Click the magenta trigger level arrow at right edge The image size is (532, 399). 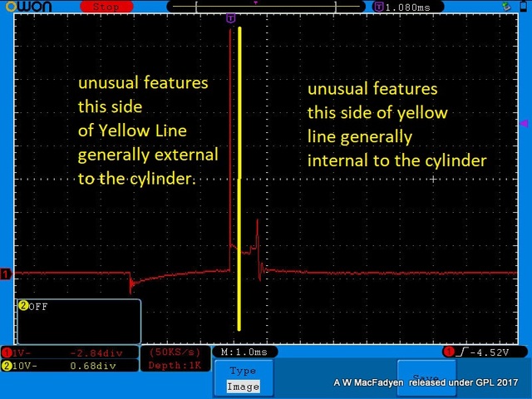pos(524,124)
